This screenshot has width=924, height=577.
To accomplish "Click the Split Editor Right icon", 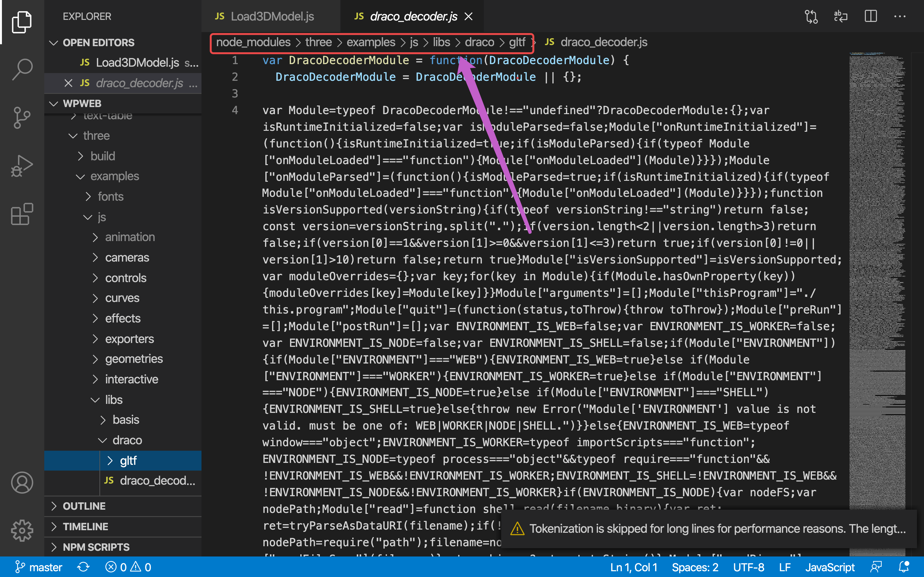I will [870, 16].
